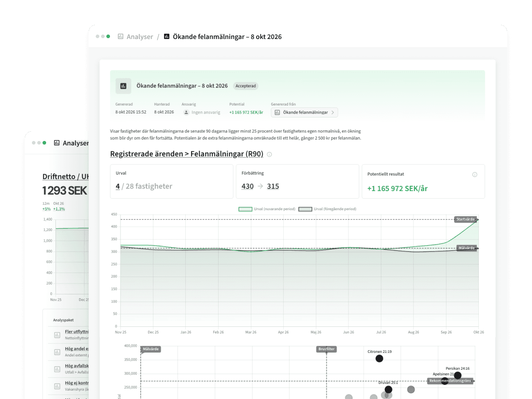Click chart icon beside Hög avfallskostnad item
Viewport: 532px width, 399px height.
click(57, 369)
